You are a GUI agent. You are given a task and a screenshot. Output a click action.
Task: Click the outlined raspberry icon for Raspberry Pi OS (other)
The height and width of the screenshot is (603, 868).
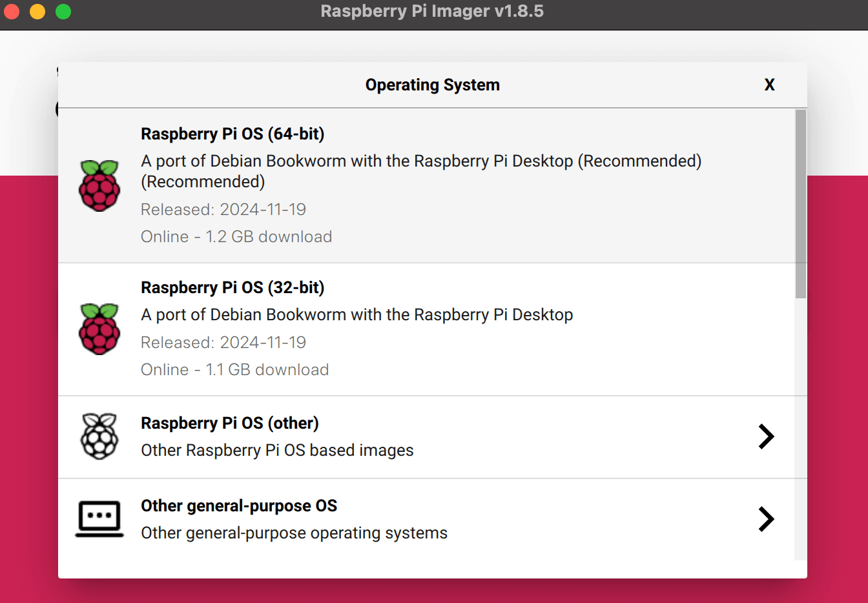point(99,436)
